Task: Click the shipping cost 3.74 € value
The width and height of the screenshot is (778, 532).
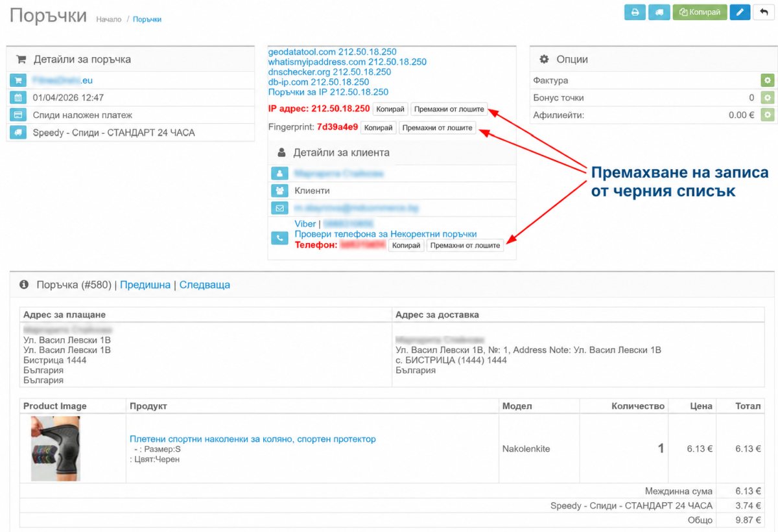Action: point(748,505)
